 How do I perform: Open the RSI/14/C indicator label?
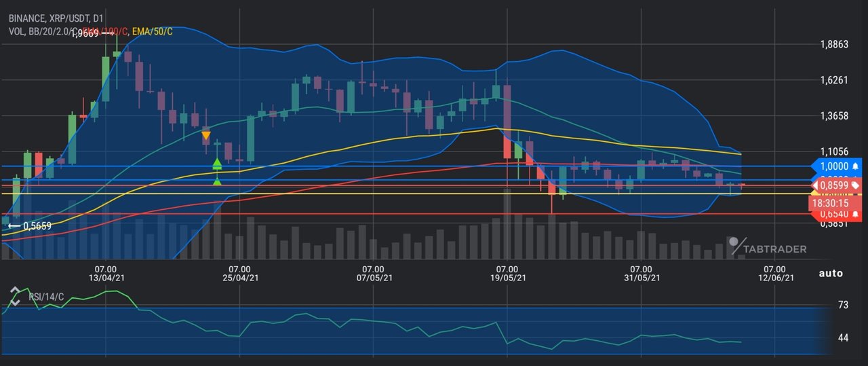point(46,297)
